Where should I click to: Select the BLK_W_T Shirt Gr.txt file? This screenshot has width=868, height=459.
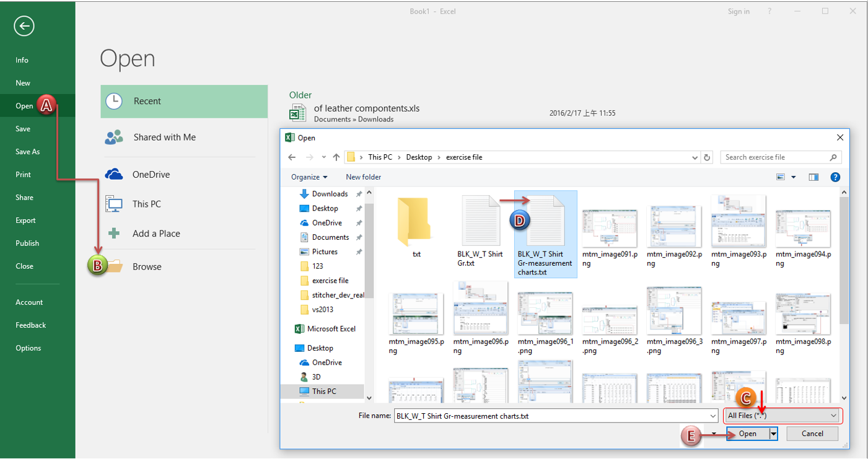(480, 221)
